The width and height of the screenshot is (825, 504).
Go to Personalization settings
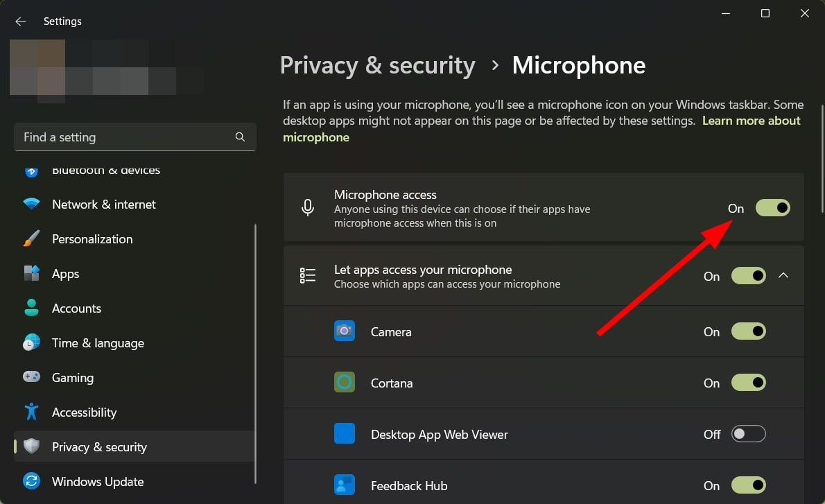point(92,239)
